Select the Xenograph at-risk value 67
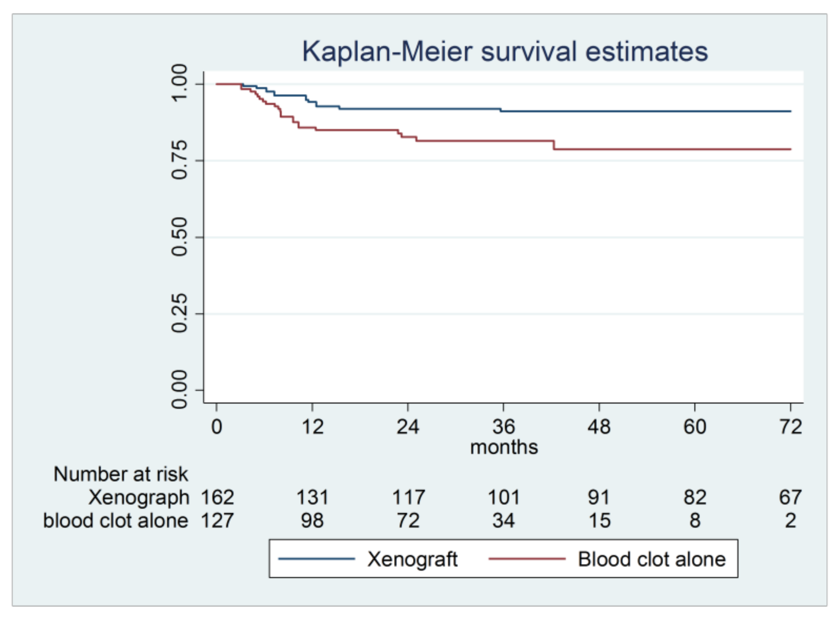 pos(790,497)
